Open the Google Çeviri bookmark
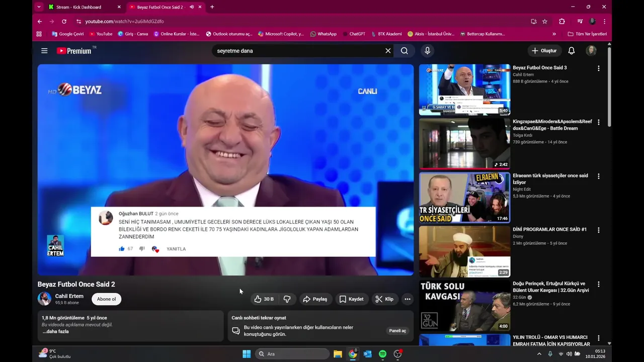 coord(68,34)
